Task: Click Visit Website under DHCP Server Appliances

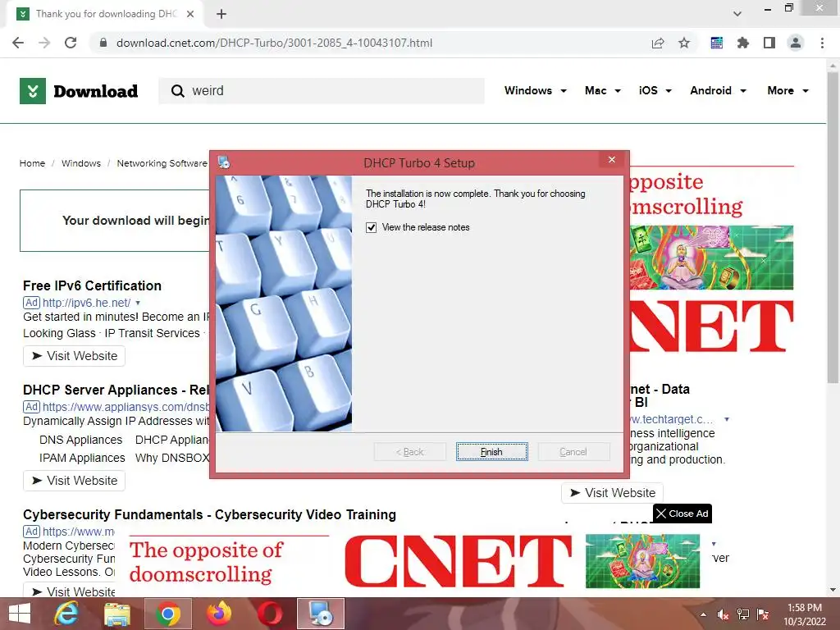Action: (74, 481)
